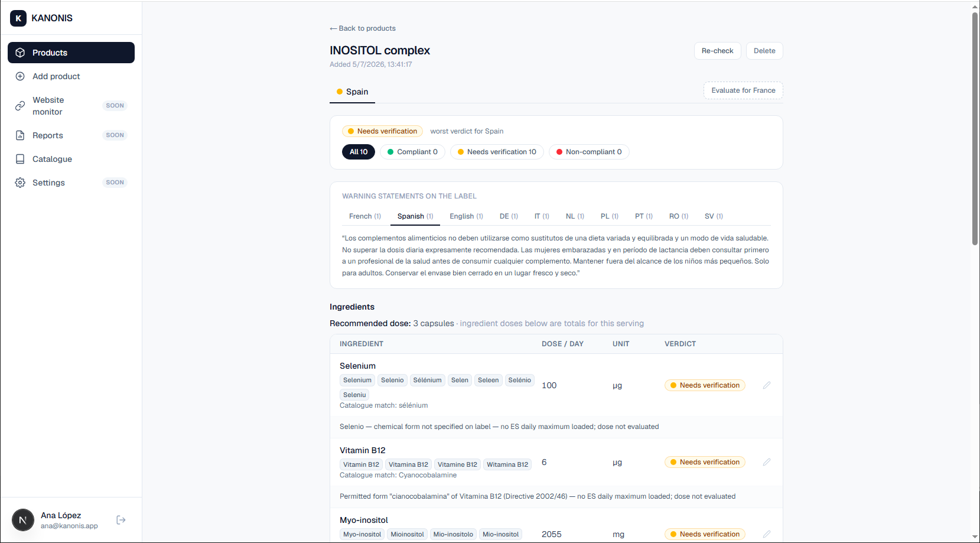Switch to the PL warning tab
The image size is (980, 543).
610,216
